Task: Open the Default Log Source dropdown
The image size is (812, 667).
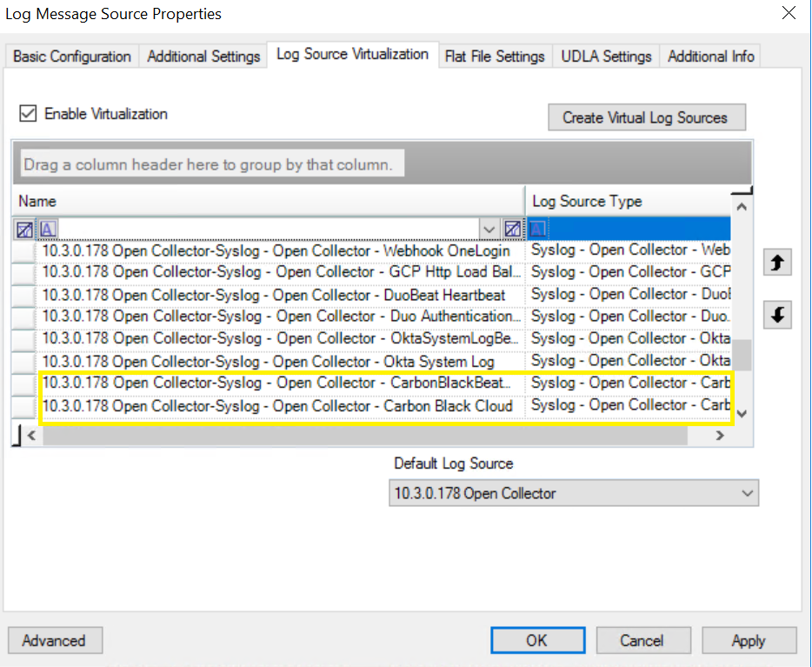Action: (x=747, y=493)
